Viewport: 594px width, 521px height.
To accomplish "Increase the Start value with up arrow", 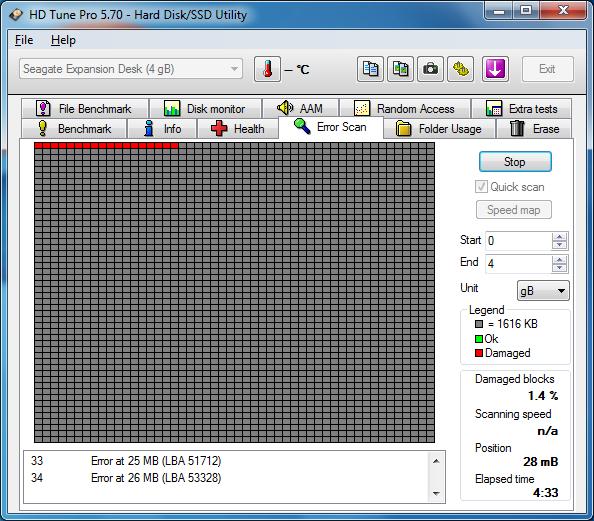I will click(x=560, y=237).
